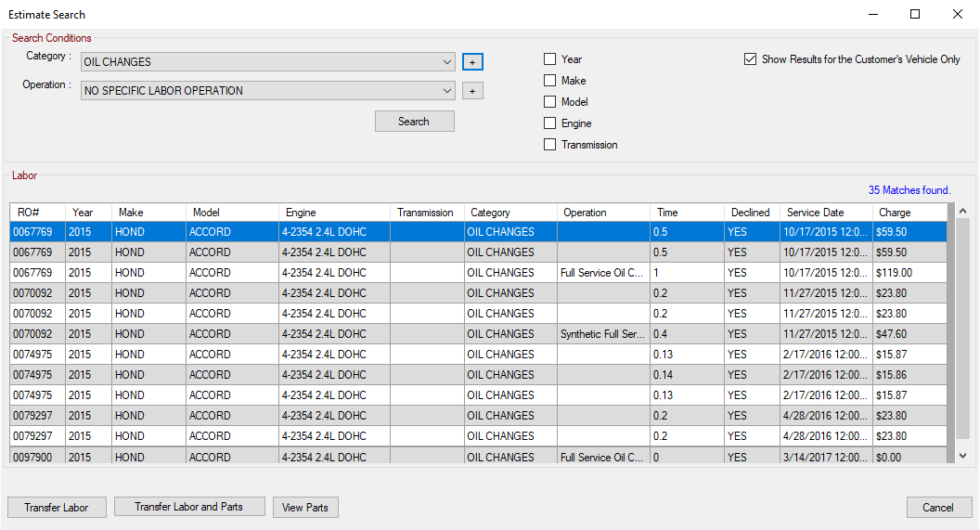
Task: Sort by the RO# column header
Action: click(37, 213)
